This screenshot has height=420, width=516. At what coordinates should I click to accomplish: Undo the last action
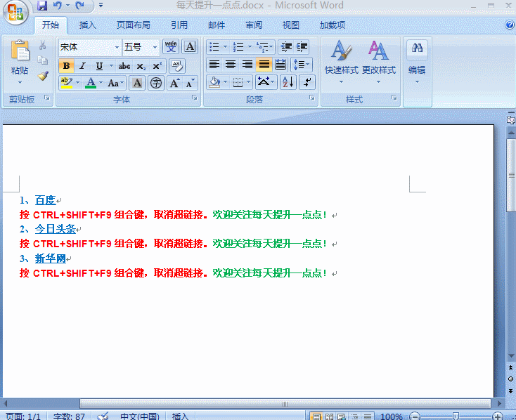click(x=57, y=5)
